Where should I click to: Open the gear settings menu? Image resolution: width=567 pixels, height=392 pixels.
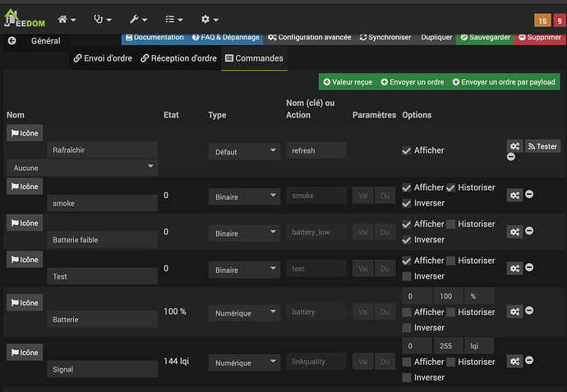click(x=210, y=19)
